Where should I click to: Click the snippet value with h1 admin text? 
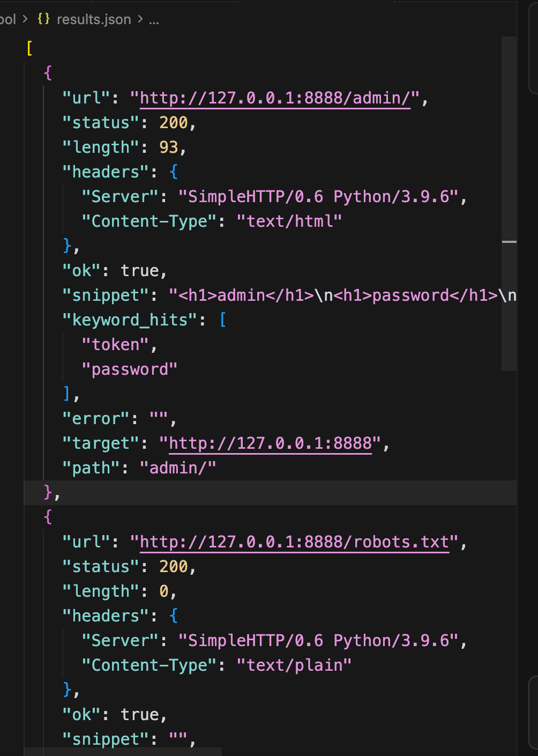tap(343, 295)
